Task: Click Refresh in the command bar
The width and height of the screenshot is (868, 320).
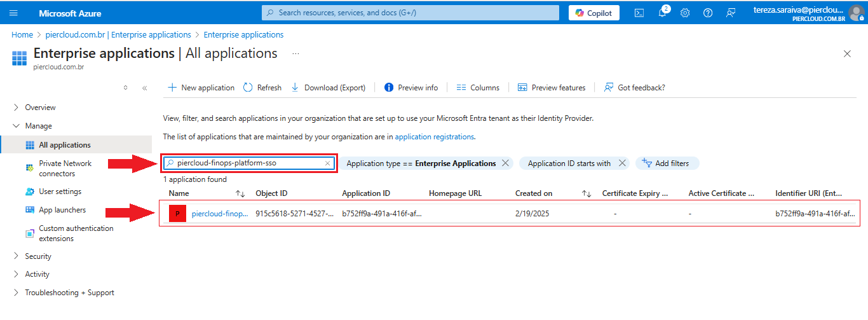Action: [262, 88]
